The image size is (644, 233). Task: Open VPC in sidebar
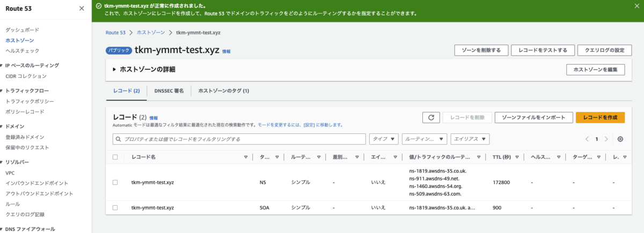(10, 173)
